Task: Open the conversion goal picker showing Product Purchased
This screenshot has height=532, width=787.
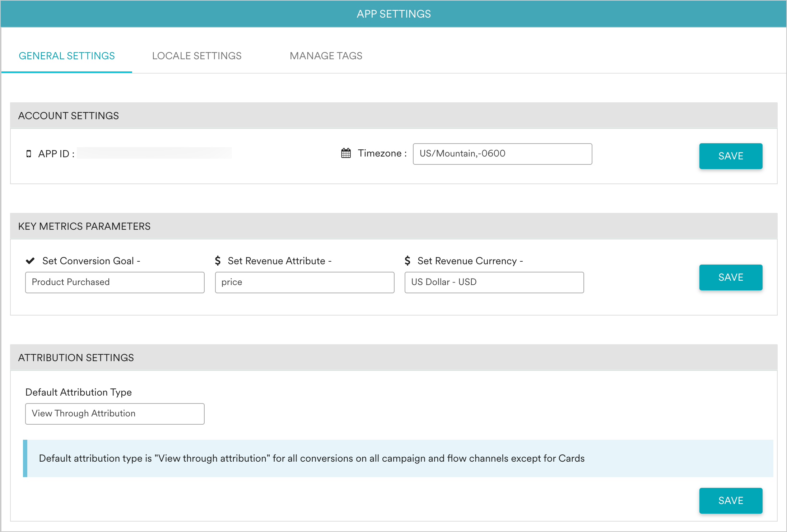Action: pyautogui.click(x=115, y=282)
